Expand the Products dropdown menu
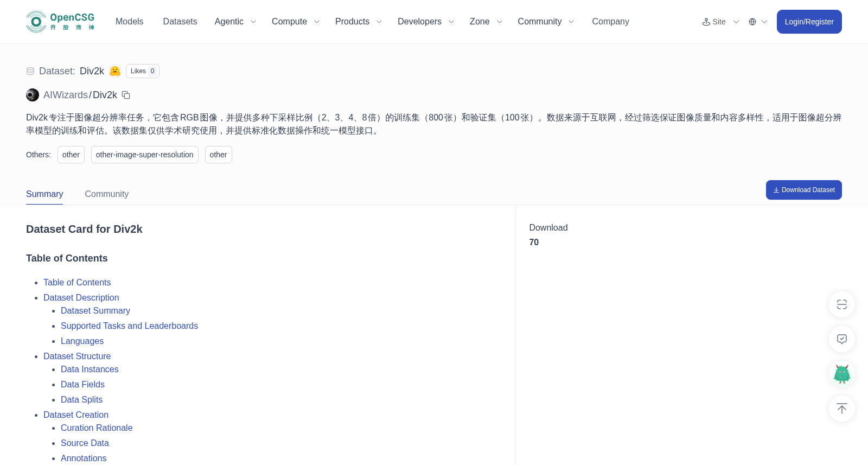The image size is (868, 465). coord(359,22)
